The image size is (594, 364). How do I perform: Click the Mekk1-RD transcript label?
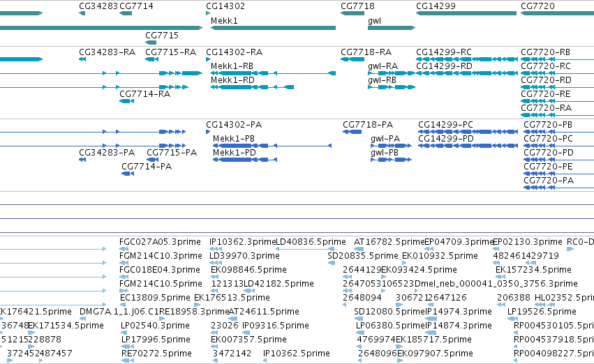coord(232,80)
